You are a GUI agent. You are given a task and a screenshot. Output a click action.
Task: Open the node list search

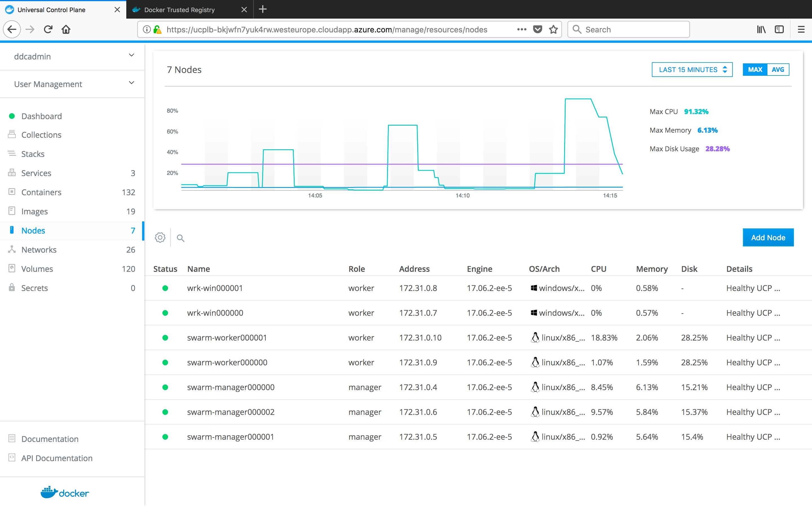[x=181, y=238]
